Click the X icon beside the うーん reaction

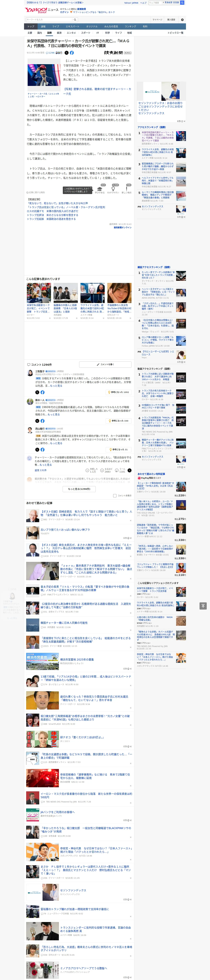(129, 470)
